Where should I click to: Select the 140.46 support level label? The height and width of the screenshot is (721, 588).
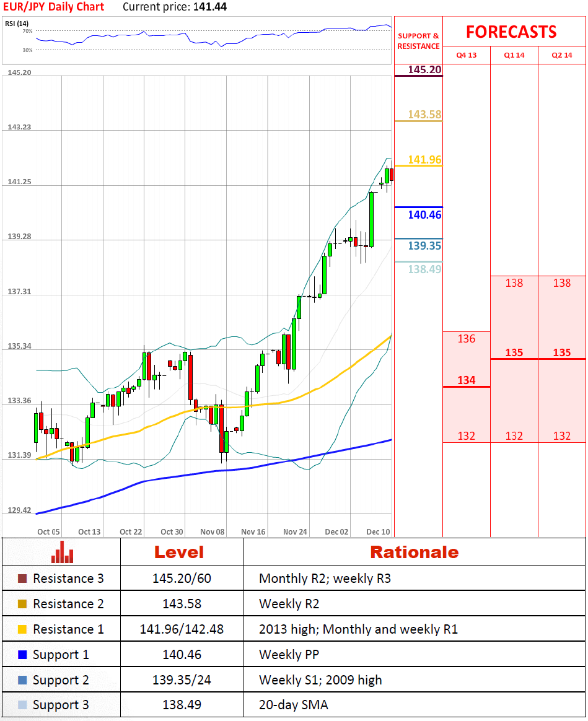pos(424,215)
